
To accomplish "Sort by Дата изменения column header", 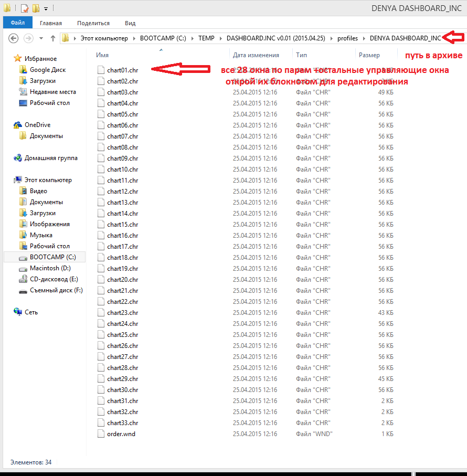I will 256,55.
